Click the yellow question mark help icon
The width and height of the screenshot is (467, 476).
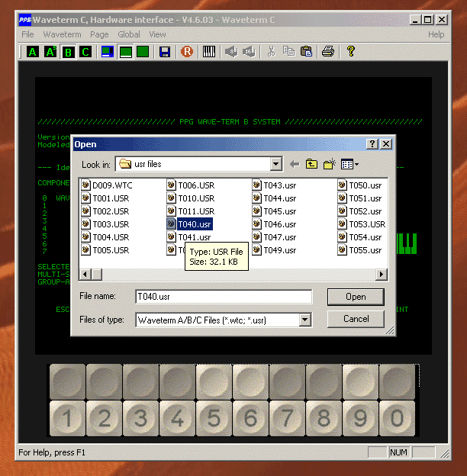click(351, 51)
